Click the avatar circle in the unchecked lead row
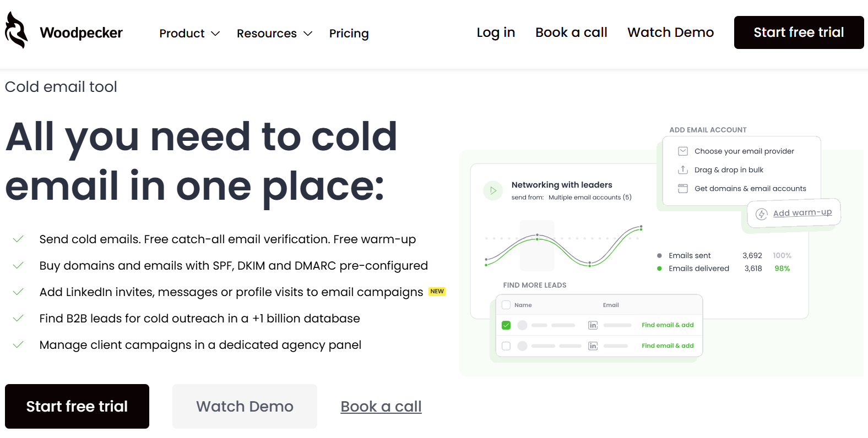The image size is (868, 438). pyautogui.click(x=522, y=346)
